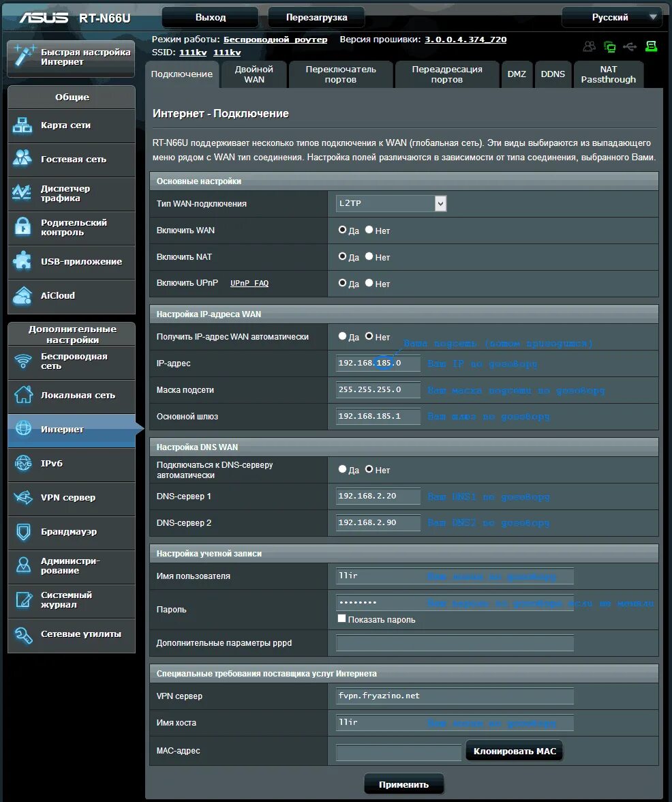Click the Internet globe icon

pos(23,428)
